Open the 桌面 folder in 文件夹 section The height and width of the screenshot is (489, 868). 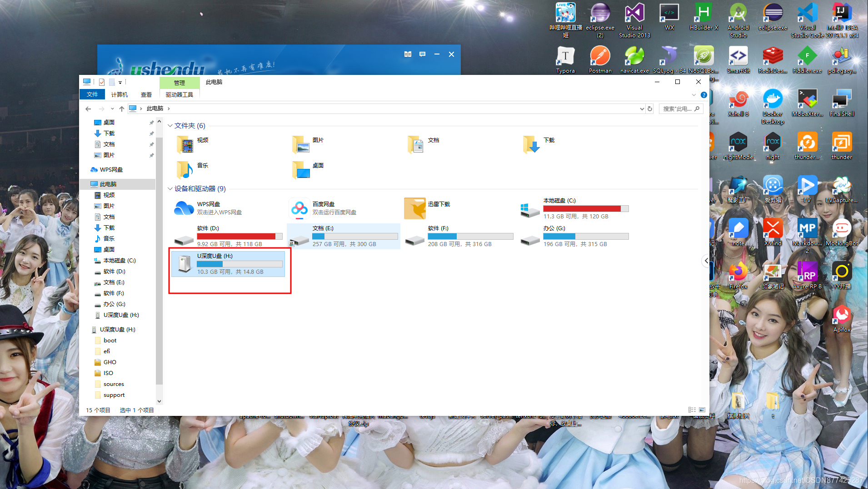[x=300, y=170]
